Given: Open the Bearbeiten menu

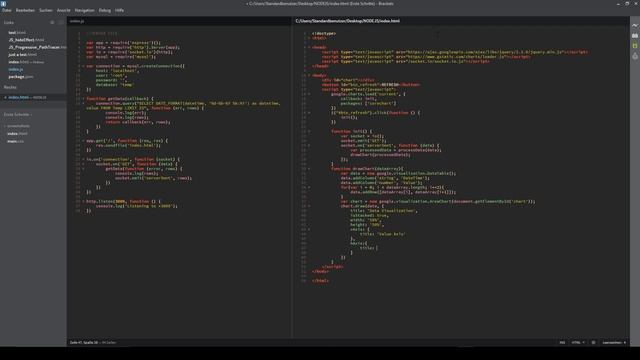Looking at the screenshot, I should tap(25, 10).
